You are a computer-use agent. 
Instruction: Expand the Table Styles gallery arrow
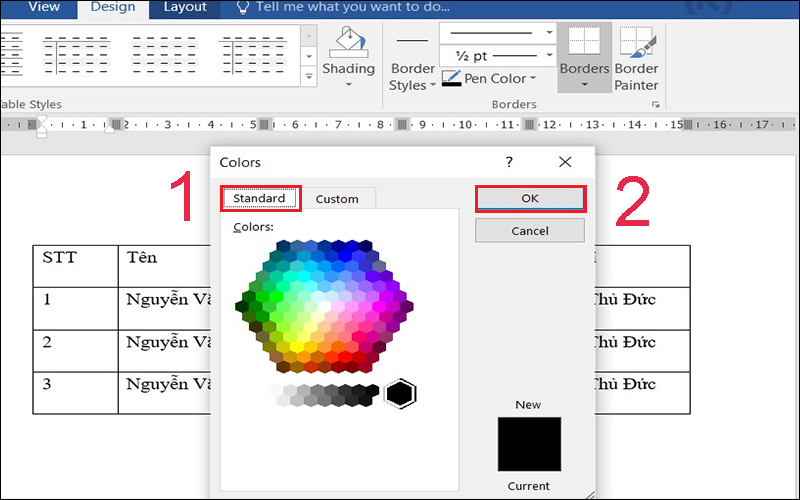click(x=309, y=75)
